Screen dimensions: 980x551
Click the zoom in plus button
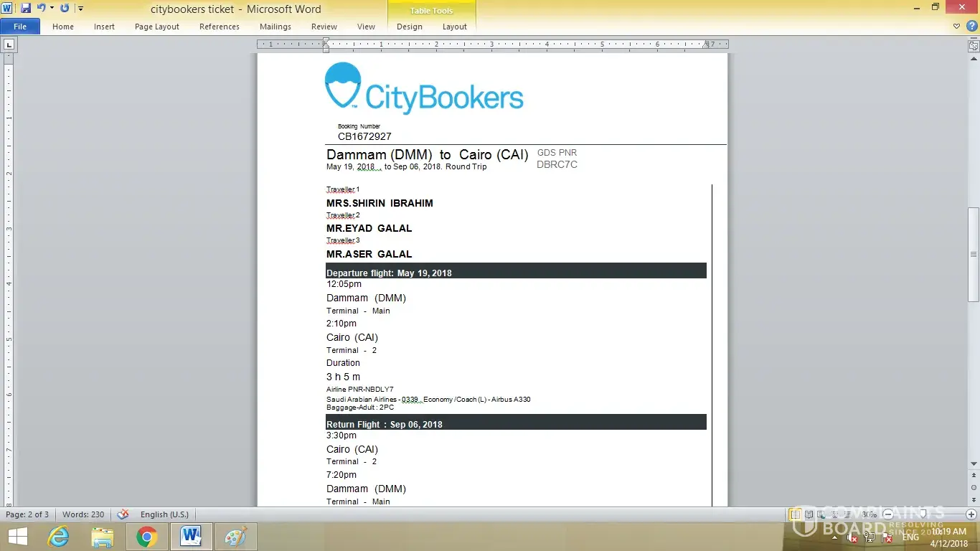click(x=971, y=514)
